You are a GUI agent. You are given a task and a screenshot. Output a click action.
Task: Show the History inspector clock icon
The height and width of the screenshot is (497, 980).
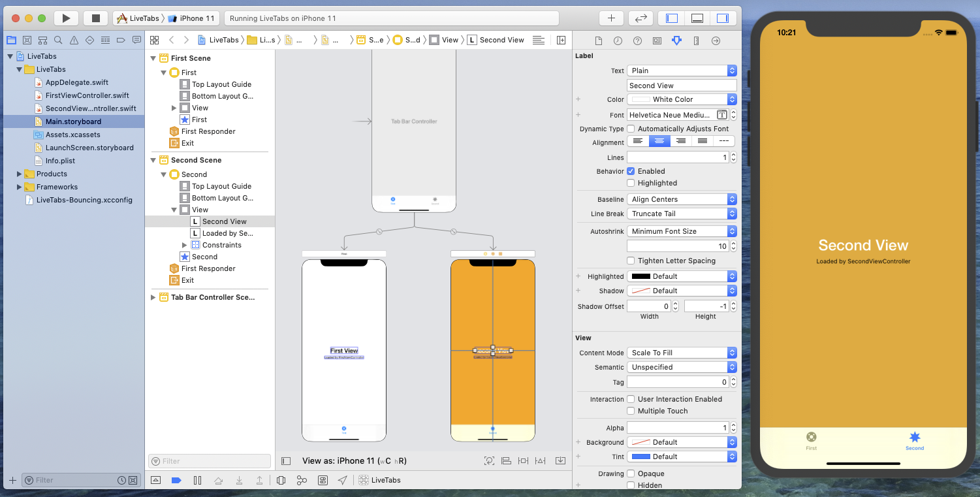pyautogui.click(x=618, y=40)
